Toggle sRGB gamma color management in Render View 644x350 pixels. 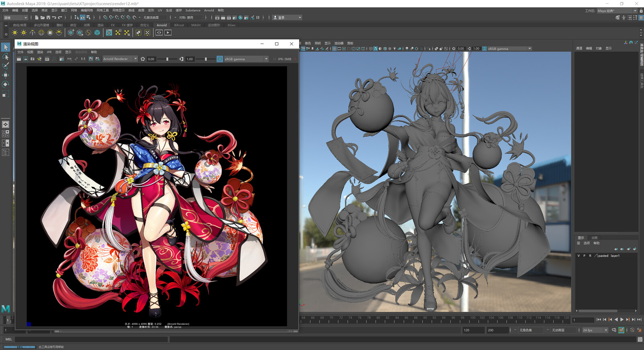point(220,59)
